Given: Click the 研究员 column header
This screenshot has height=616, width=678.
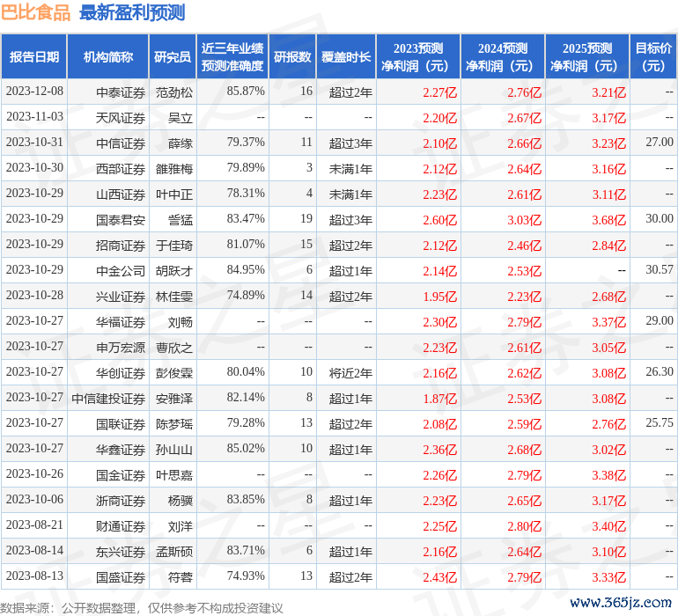Looking at the screenshot, I should pos(173,56).
